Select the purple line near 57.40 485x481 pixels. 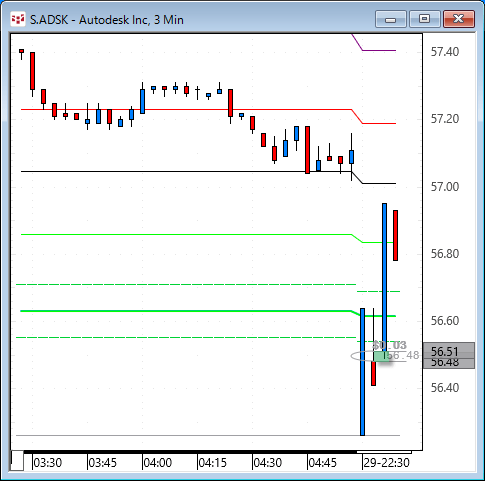pos(379,50)
